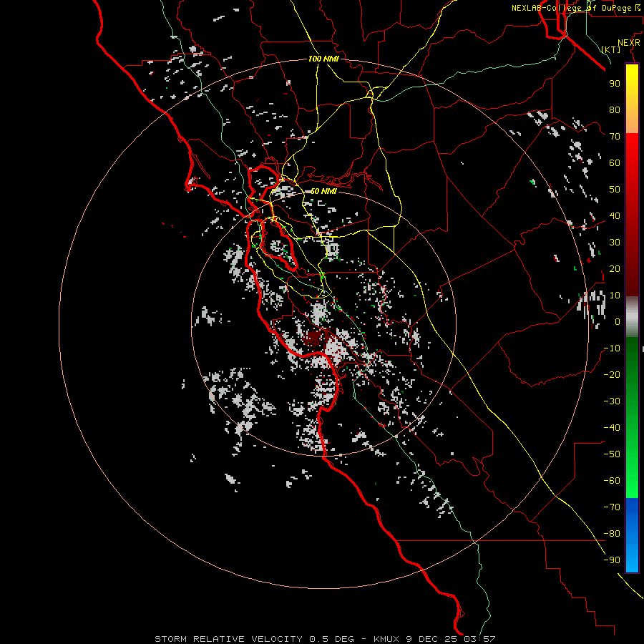This screenshot has width=644, height=644.
Task: Click the 30 value on the velocity scale
Action: (615, 243)
